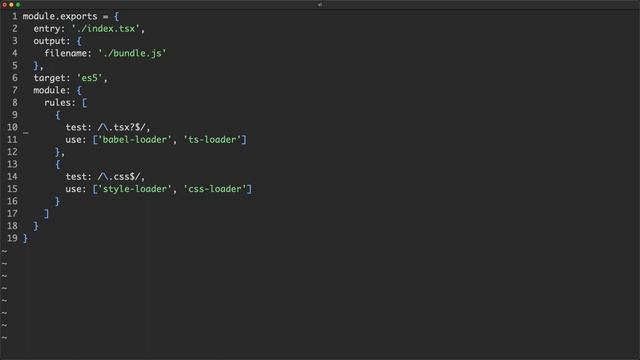Click the 'ts-loader' string
This screenshot has width=640, height=360.
coord(213,140)
